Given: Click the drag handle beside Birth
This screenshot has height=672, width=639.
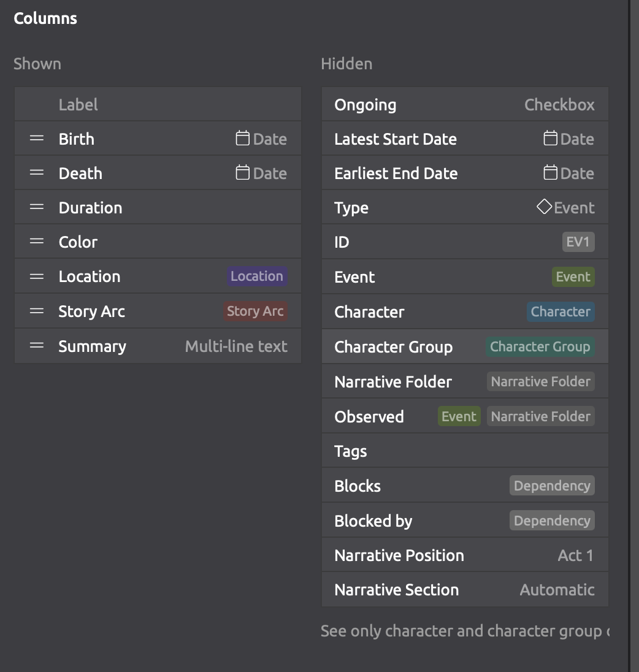Looking at the screenshot, I should click(x=37, y=139).
